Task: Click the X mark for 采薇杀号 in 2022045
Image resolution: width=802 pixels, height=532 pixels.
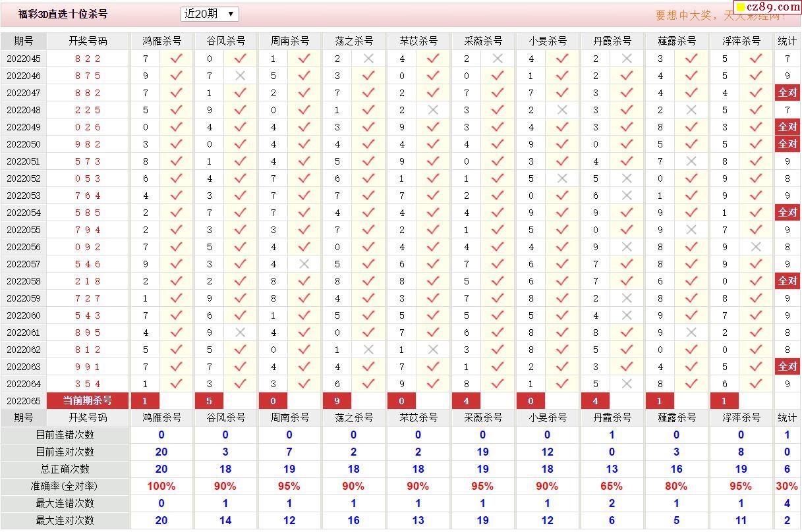Action: pyautogui.click(x=498, y=59)
